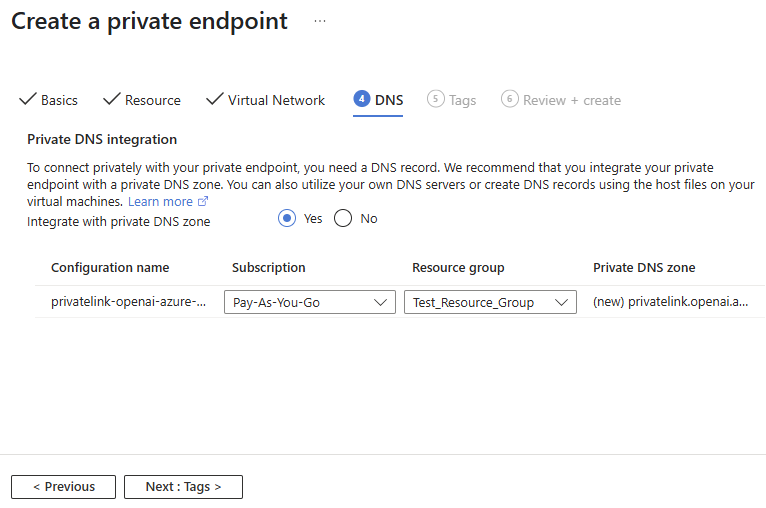Open the Learn more link
This screenshot has width=766, height=508.
click(x=160, y=202)
